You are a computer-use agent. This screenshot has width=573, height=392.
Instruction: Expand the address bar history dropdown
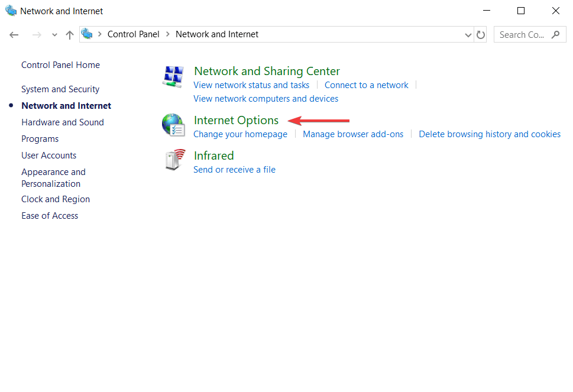[x=468, y=35]
